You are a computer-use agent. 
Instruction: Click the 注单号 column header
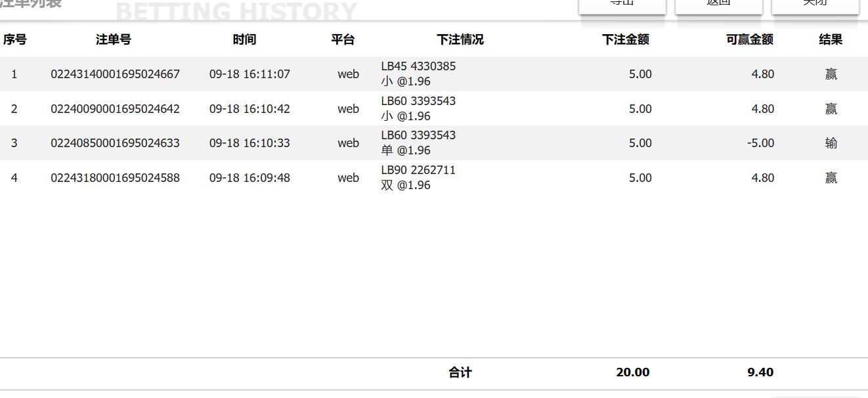(x=114, y=39)
